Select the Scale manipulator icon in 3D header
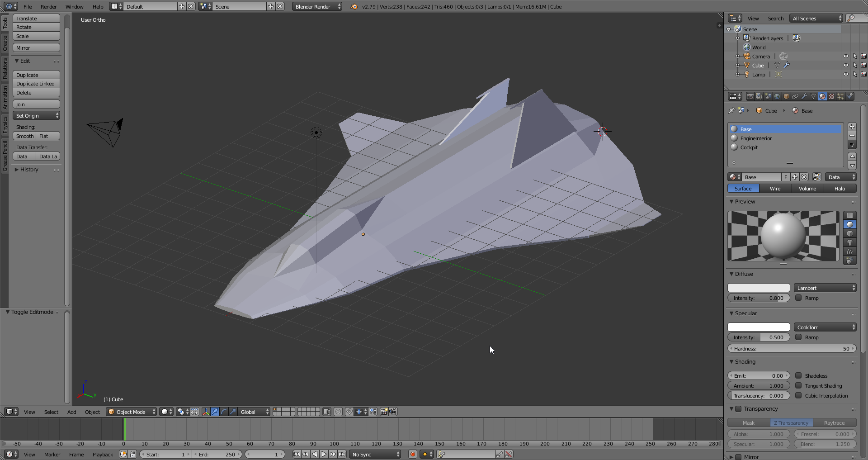 [233, 412]
